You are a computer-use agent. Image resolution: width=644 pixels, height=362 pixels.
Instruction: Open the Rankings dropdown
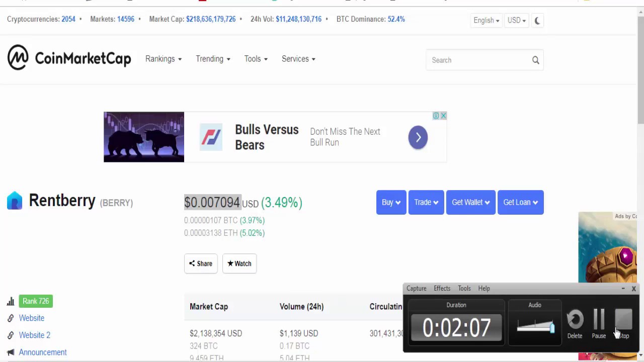click(164, 59)
